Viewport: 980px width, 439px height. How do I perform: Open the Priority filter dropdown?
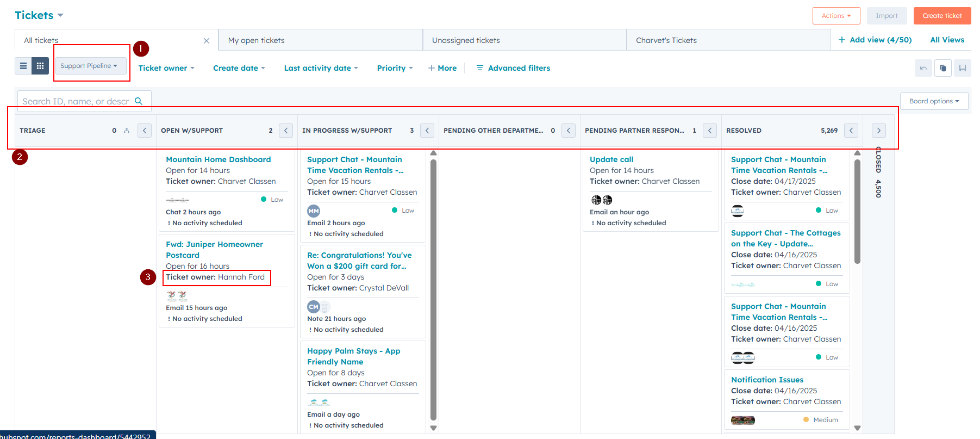click(395, 68)
